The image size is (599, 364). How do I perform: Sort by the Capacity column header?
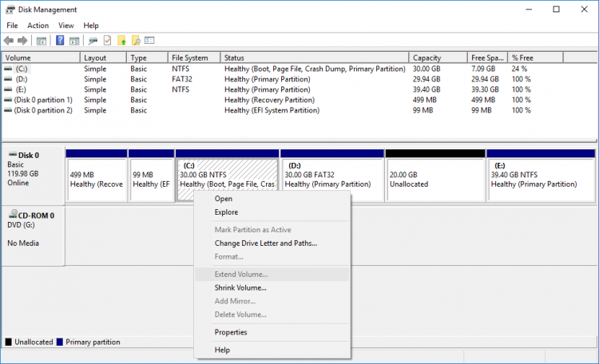click(438, 57)
